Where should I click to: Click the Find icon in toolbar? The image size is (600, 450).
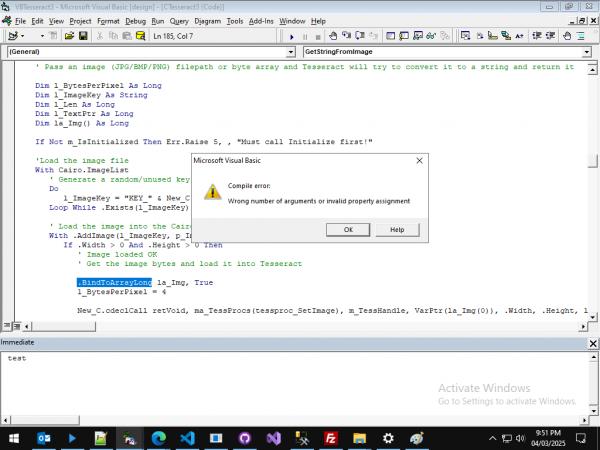pyautogui.click(x=140, y=36)
